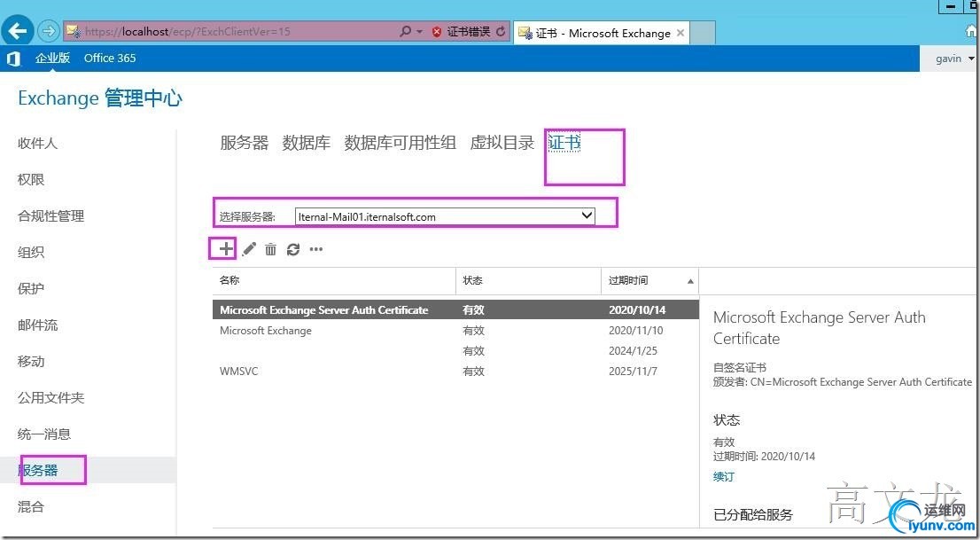Open the 服务器 sub-tab at top
Screen dimensions: 980x540
[x=244, y=143]
